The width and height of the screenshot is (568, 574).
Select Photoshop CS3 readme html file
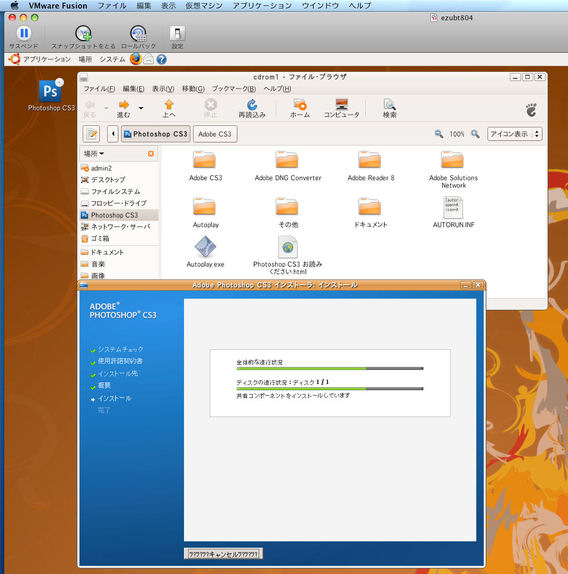(288, 247)
